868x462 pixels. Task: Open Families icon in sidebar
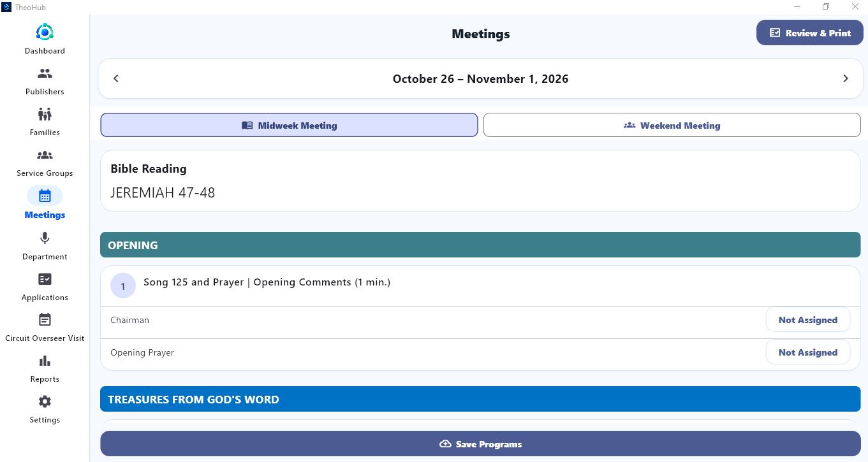[45, 114]
